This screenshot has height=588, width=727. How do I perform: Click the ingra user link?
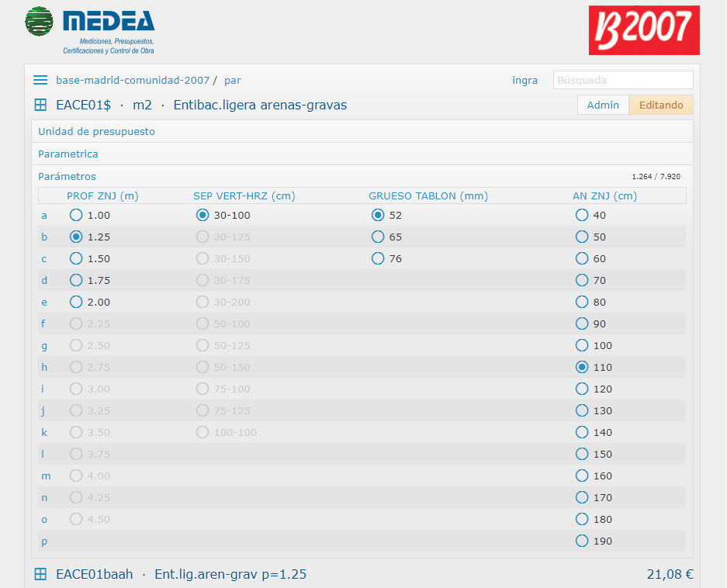[x=524, y=80]
